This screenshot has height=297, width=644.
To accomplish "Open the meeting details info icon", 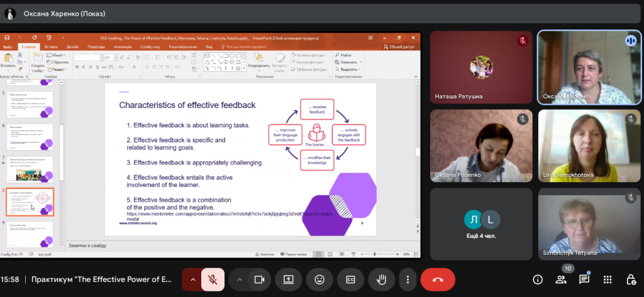I will (538, 279).
